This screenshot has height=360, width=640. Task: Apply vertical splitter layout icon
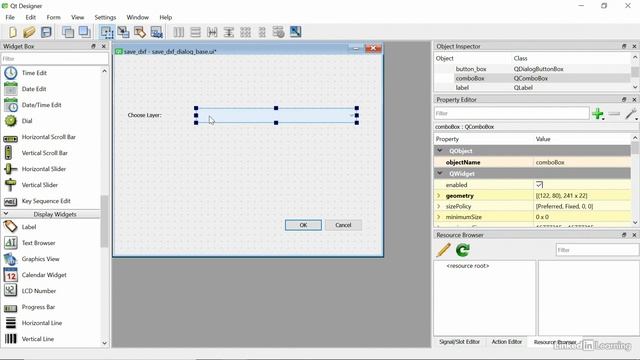click(229, 32)
